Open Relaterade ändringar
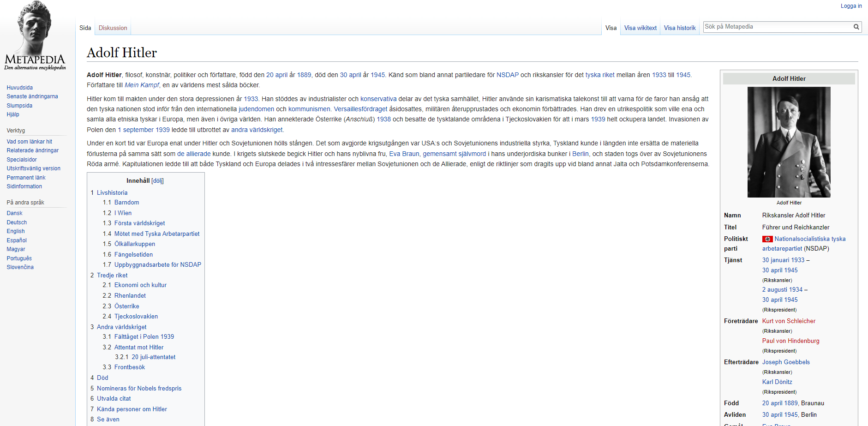The height and width of the screenshot is (426, 868). click(33, 150)
